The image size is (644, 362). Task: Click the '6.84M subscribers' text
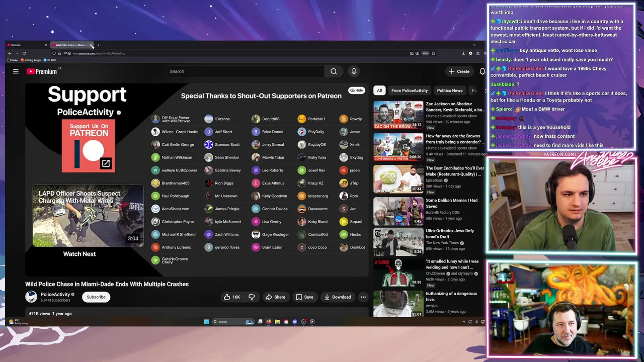click(x=55, y=301)
